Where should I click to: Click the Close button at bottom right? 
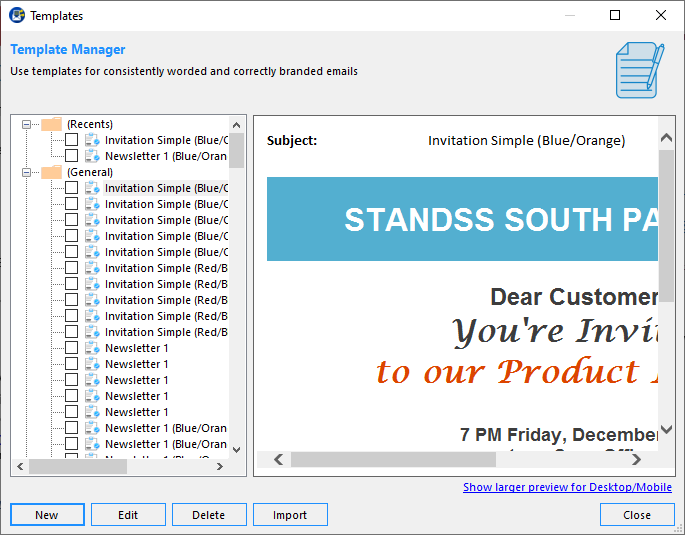coord(637,515)
